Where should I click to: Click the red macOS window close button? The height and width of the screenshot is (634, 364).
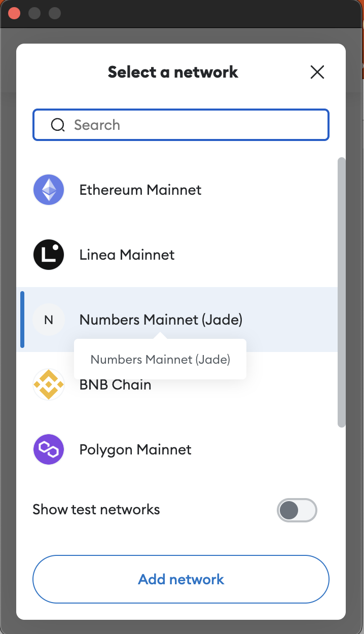click(x=14, y=13)
